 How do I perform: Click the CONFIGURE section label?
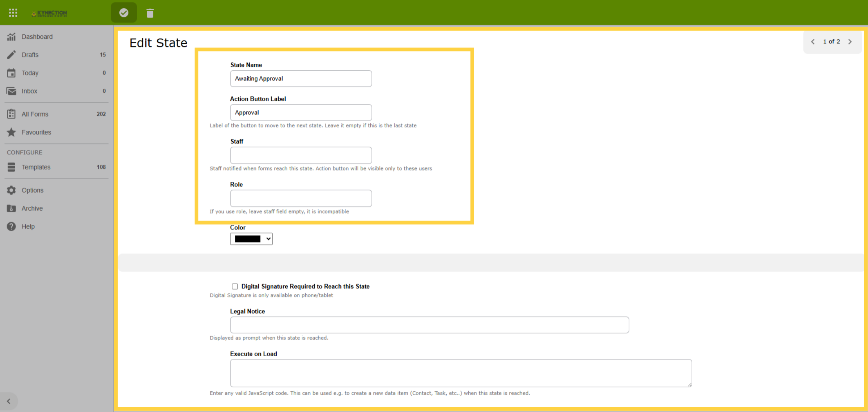pos(25,152)
